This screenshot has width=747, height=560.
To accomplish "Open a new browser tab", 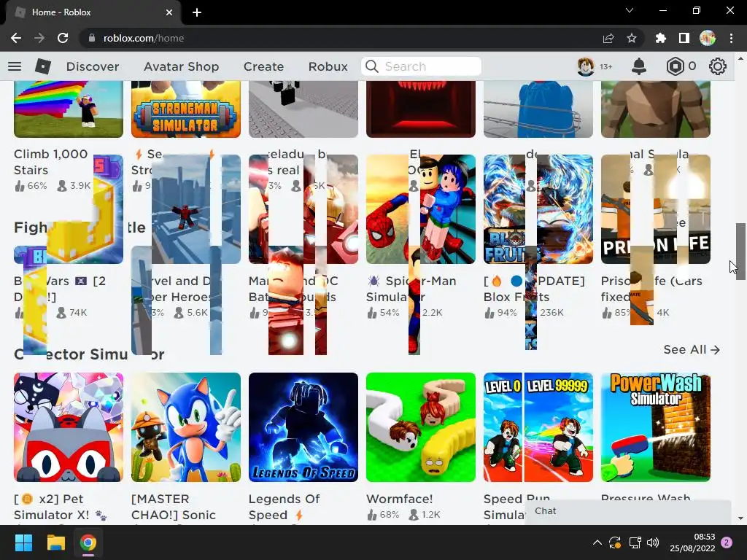I will point(197,12).
